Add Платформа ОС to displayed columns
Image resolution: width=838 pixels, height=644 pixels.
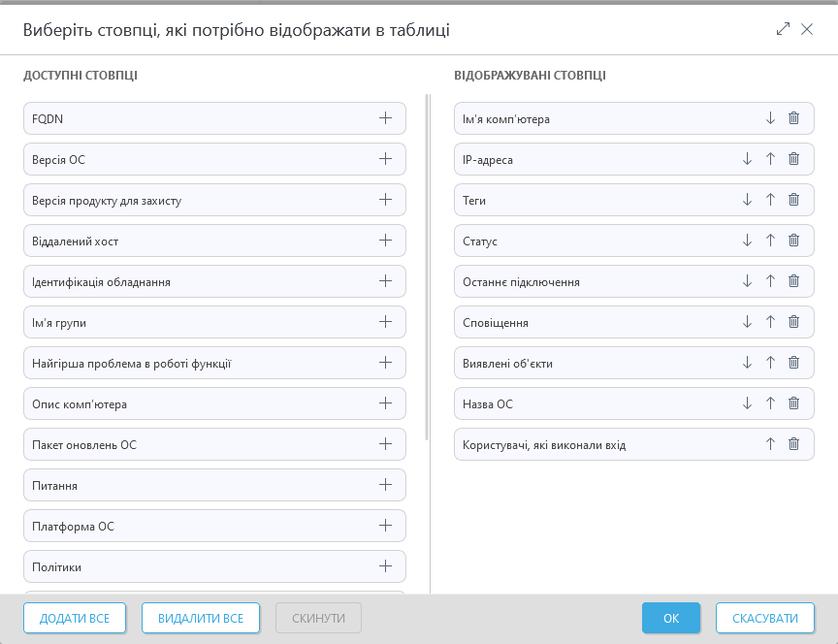tap(385, 526)
